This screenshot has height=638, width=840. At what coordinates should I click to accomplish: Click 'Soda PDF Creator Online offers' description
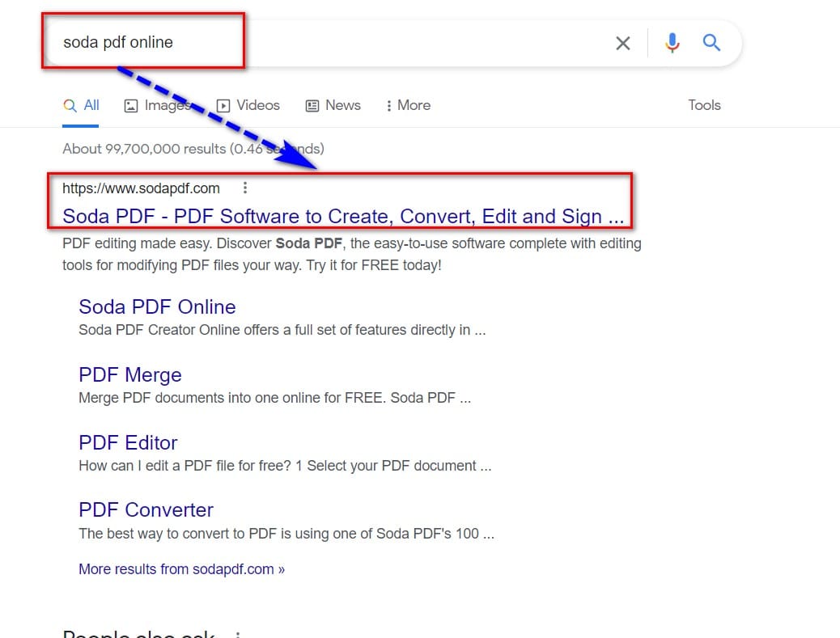(282, 330)
